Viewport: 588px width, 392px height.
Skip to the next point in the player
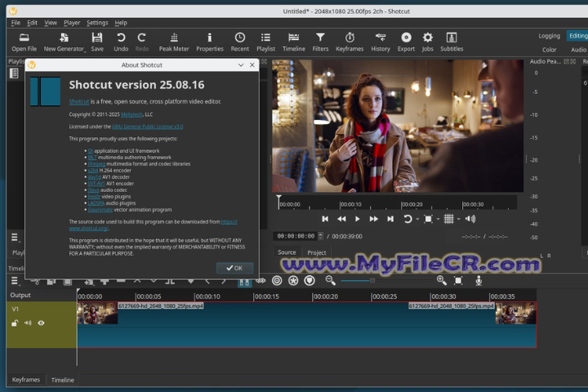tap(390, 219)
